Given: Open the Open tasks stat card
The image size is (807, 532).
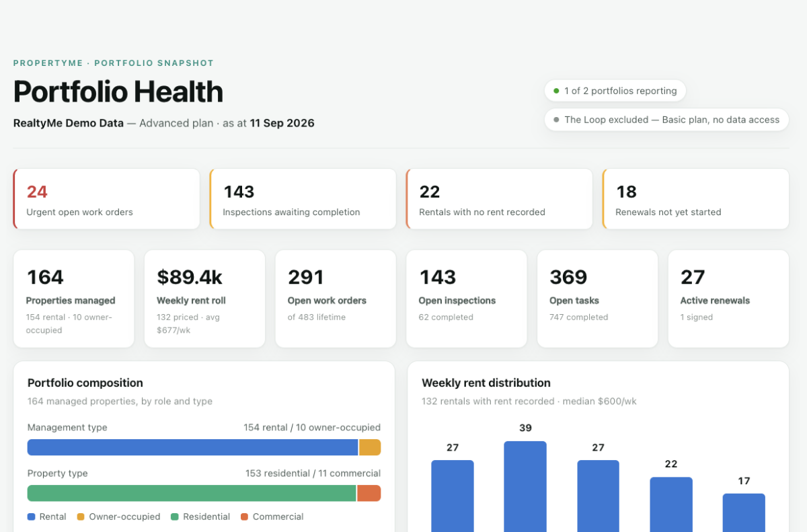Looking at the screenshot, I should point(597,299).
